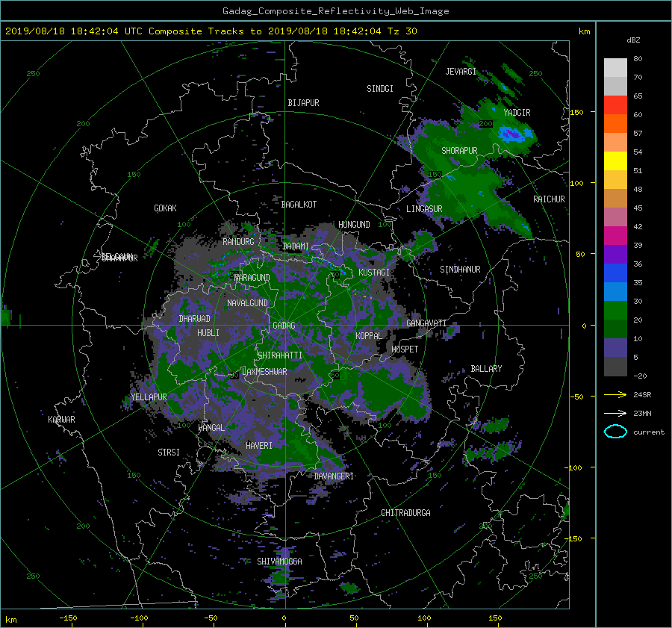The height and width of the screenshot is (628, 672).
Task: Click the 'dBZ' legend heading
Action: point(633,40)
